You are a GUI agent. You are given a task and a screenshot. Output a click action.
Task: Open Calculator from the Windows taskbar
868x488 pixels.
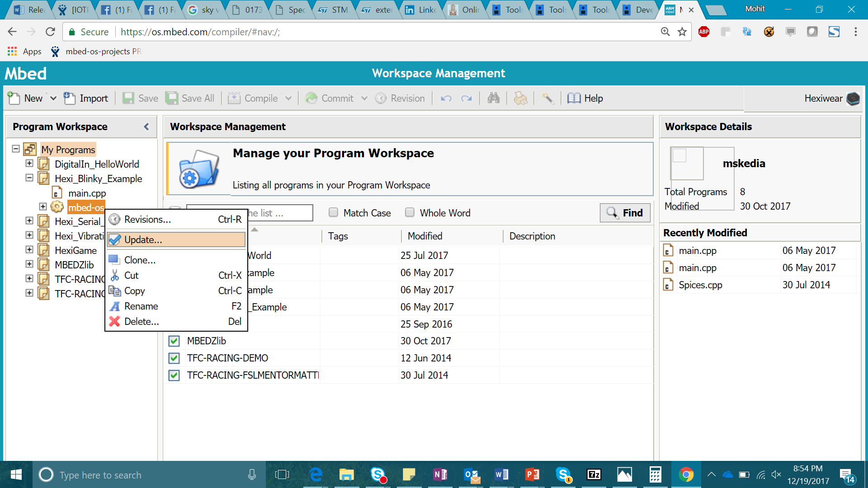coord(655,474)
